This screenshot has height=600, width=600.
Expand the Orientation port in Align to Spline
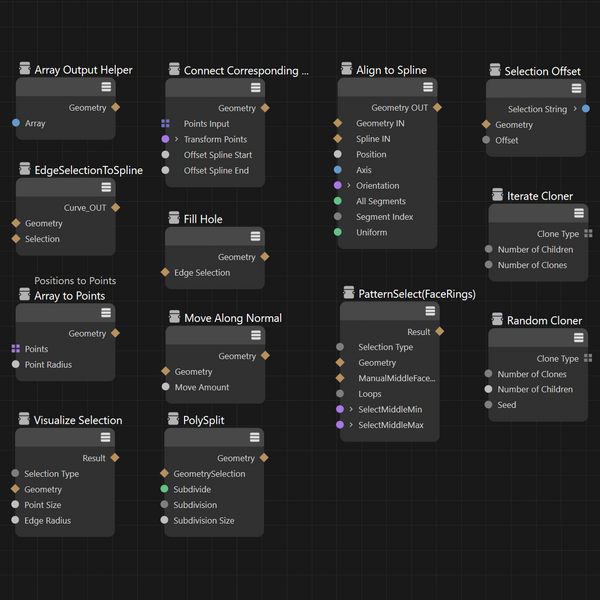coord(349,186)
